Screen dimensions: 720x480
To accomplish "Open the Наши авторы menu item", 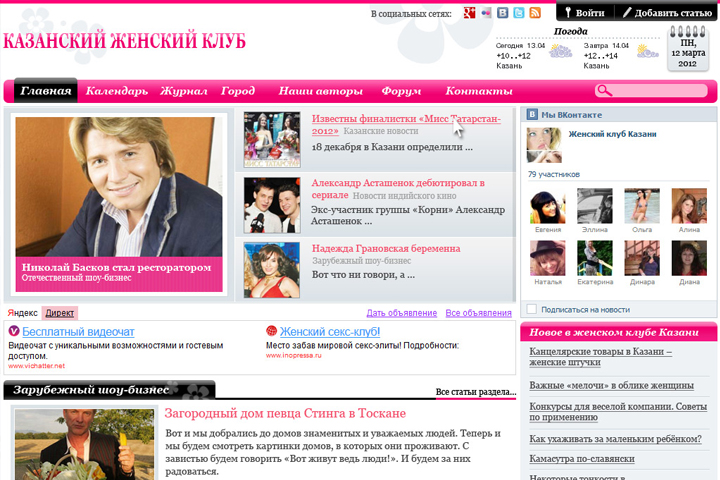I will [x=321, y=91].
